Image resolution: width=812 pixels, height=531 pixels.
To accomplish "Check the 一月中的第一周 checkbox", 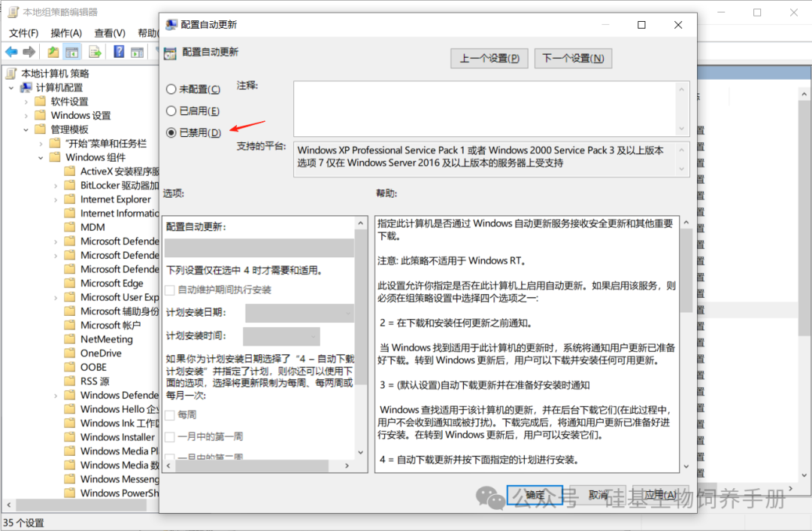I will tap(170, 437).
